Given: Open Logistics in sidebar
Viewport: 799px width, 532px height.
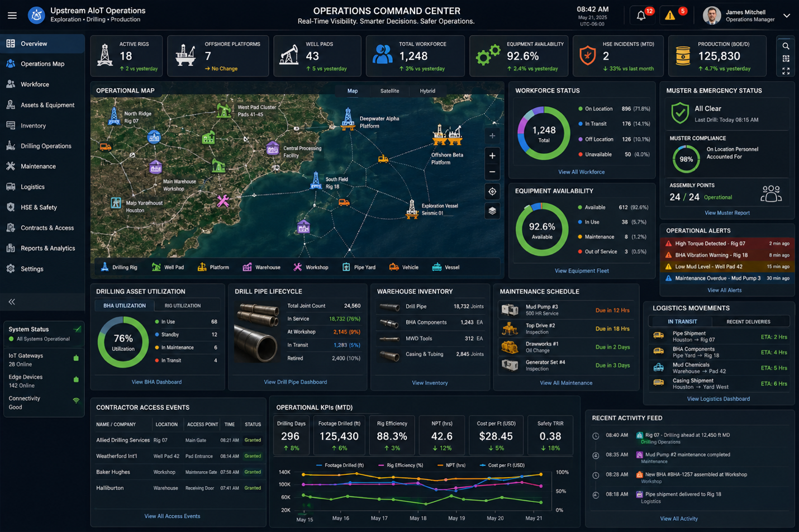Looking at the screenshot, I should coord(42,187).
